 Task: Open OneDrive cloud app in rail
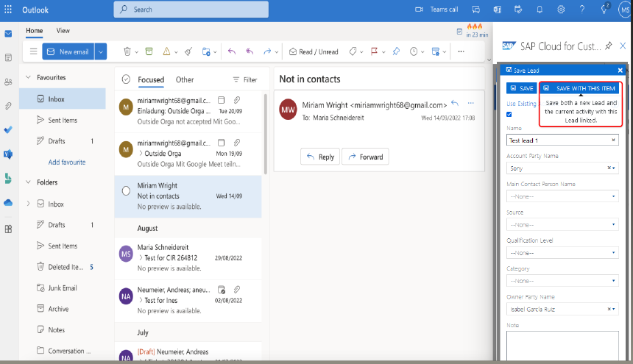(8, 202)
